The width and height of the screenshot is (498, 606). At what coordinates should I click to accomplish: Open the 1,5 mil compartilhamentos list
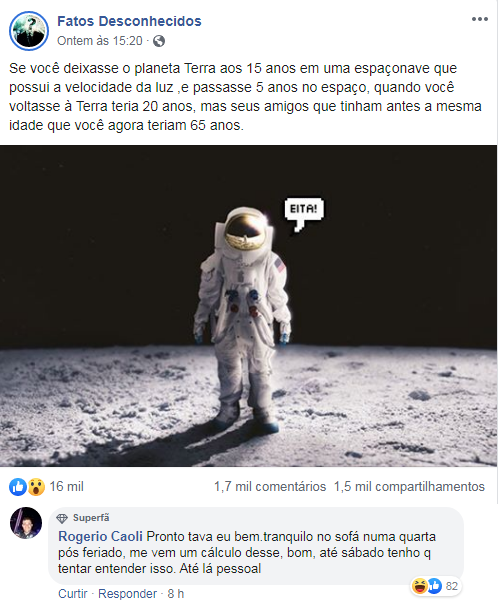click(x=409, y=487)
